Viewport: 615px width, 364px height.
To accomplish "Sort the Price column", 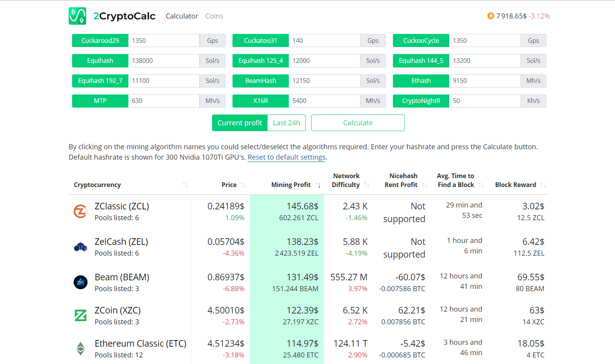I will (x=244, y=185).
